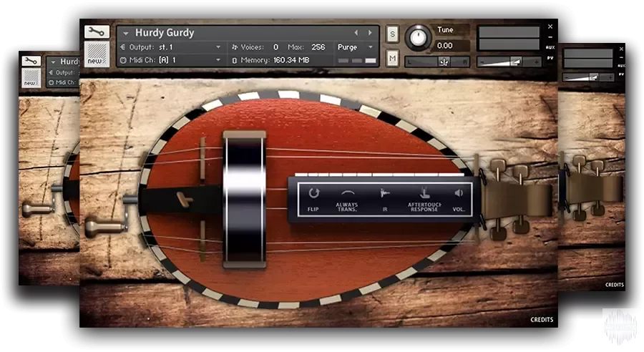Click the hurdy gurdy wheel
Image resolution: width=644 pixels, height=352 pixels.
(245, 199)
